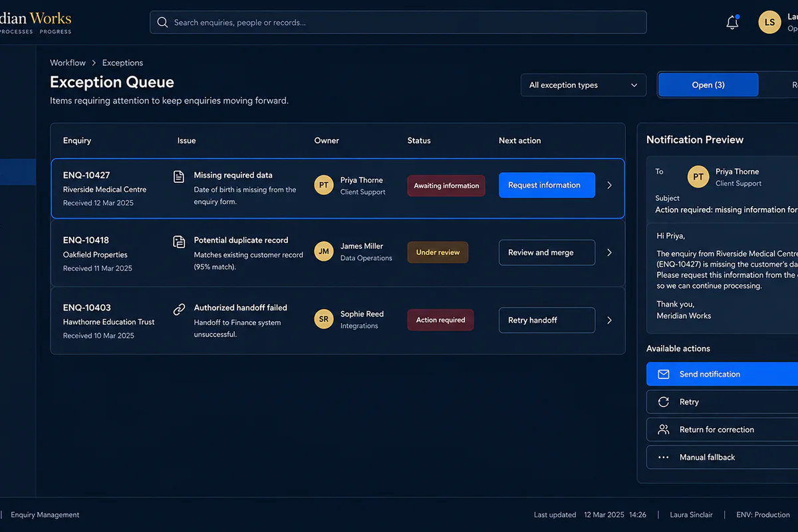Viewport: 798px width, 532px height.
Task: Click the circular arrow Retry icon
Action: click(x=664, y=402)
